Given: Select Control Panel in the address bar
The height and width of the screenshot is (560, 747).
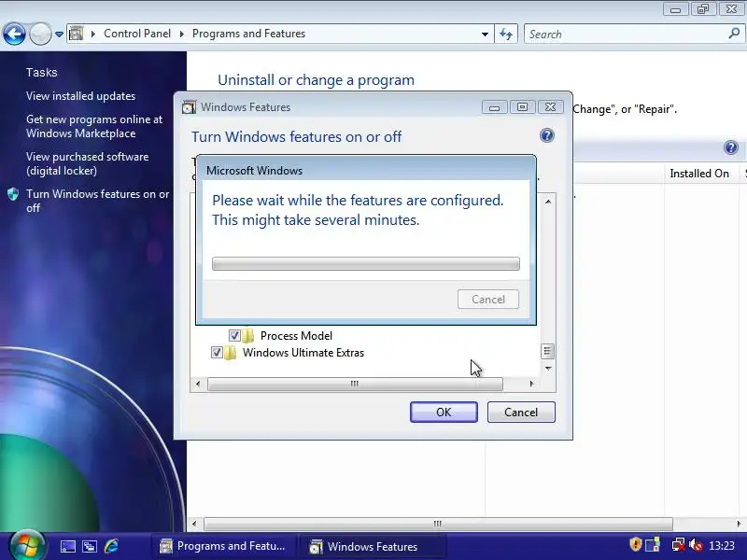Looking at the screenshot, I should point(137,34).
